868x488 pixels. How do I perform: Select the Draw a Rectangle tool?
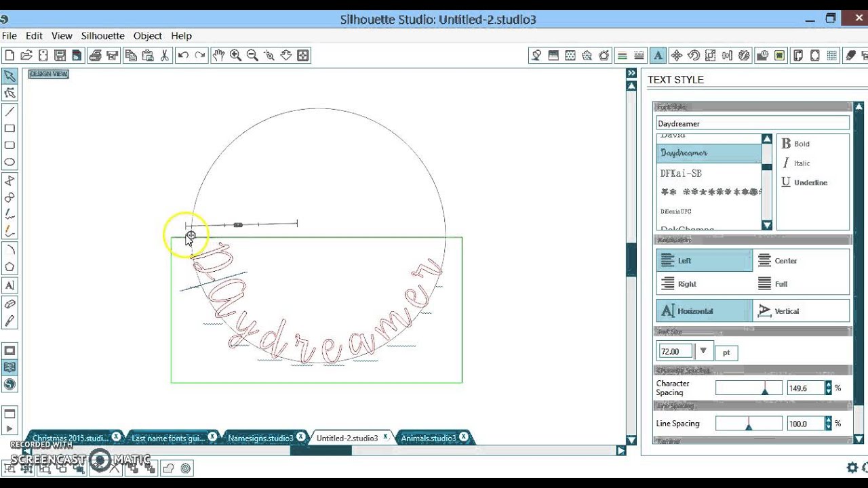point(9,128)
